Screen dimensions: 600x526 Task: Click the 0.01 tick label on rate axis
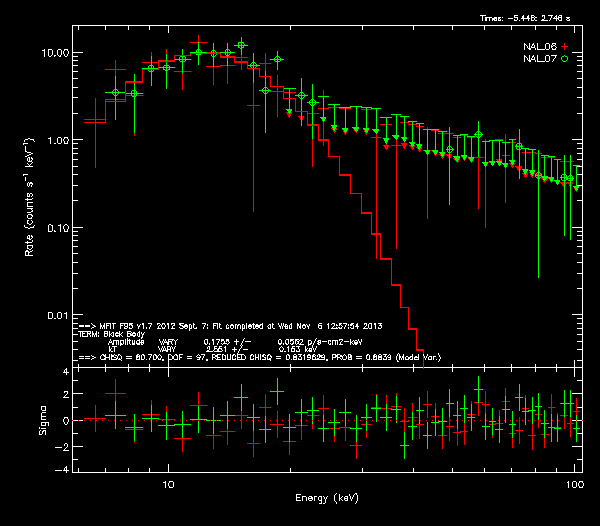(57, 316)
